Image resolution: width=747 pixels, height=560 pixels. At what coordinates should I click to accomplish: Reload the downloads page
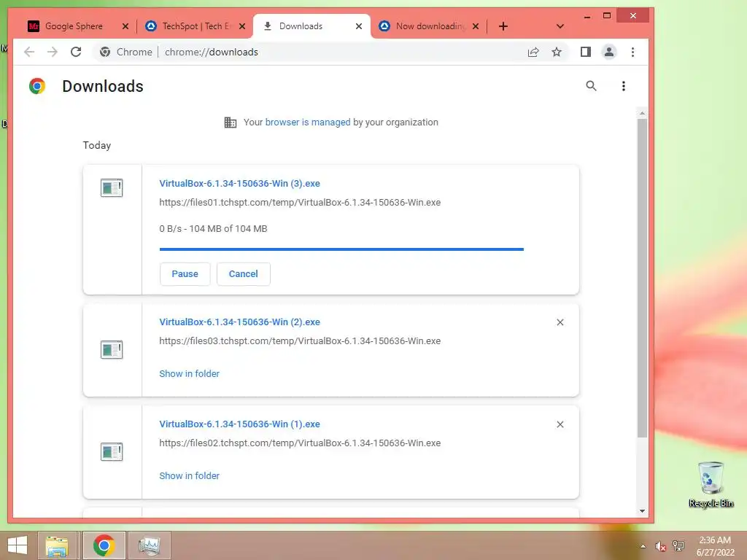(x=76, y=52)
